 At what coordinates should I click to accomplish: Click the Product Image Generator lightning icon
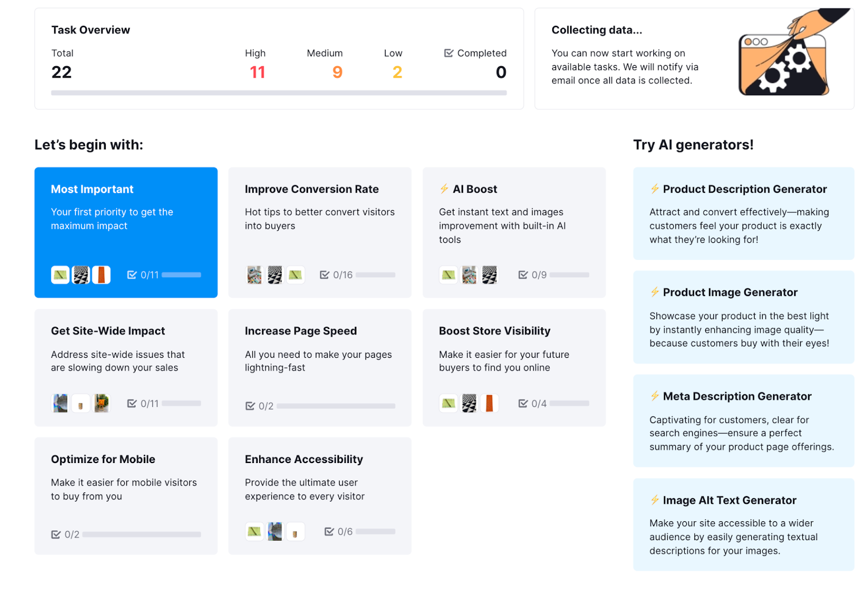(655, 292)
